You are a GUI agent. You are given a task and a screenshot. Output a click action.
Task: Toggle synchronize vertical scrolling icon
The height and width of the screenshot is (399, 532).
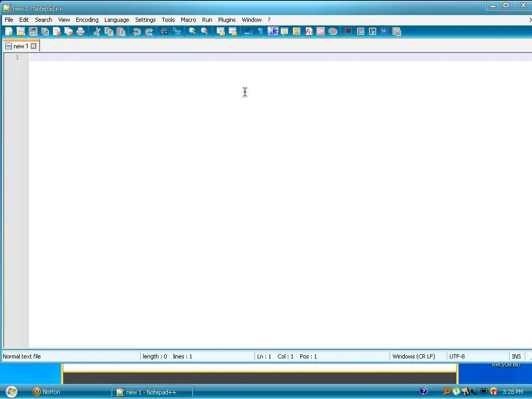point(220,32)
